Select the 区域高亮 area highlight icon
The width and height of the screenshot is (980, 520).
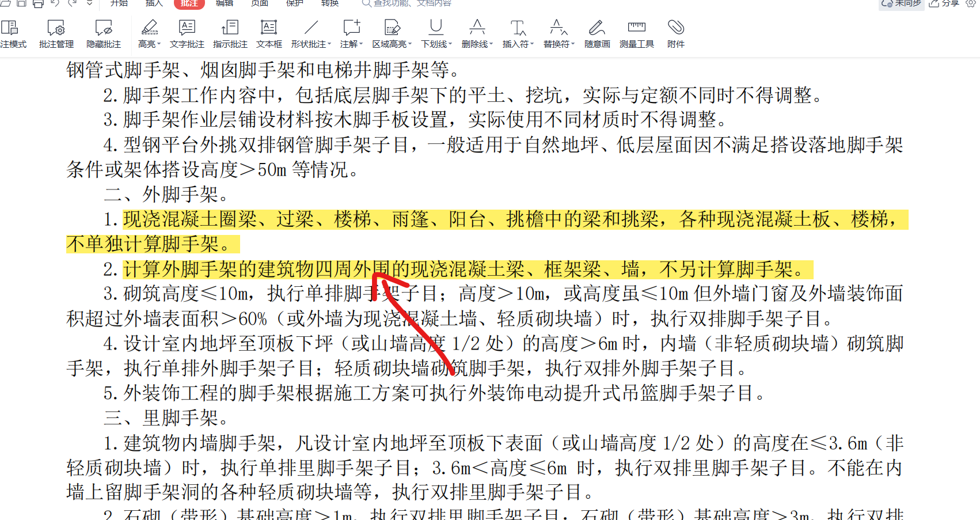[392, 27]
